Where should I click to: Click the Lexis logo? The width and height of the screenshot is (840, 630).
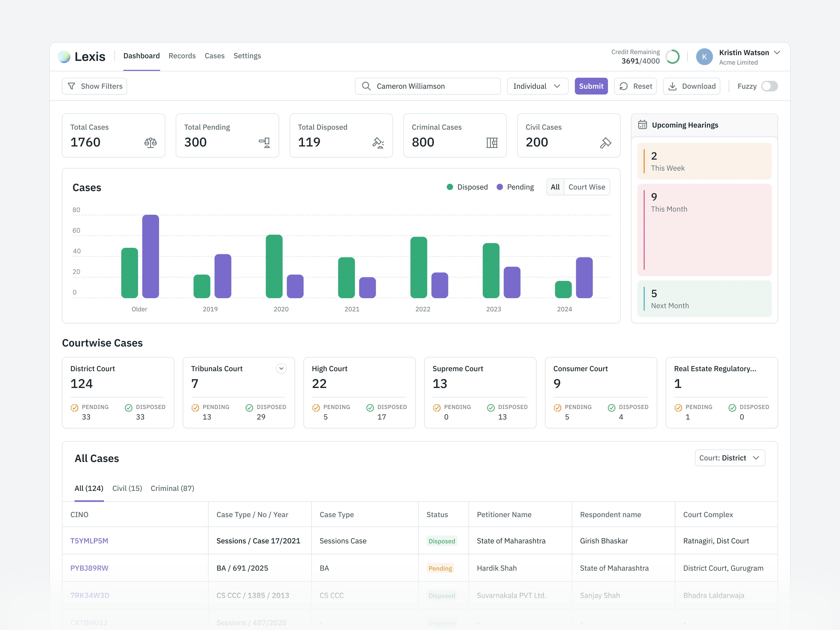[64, 57]
